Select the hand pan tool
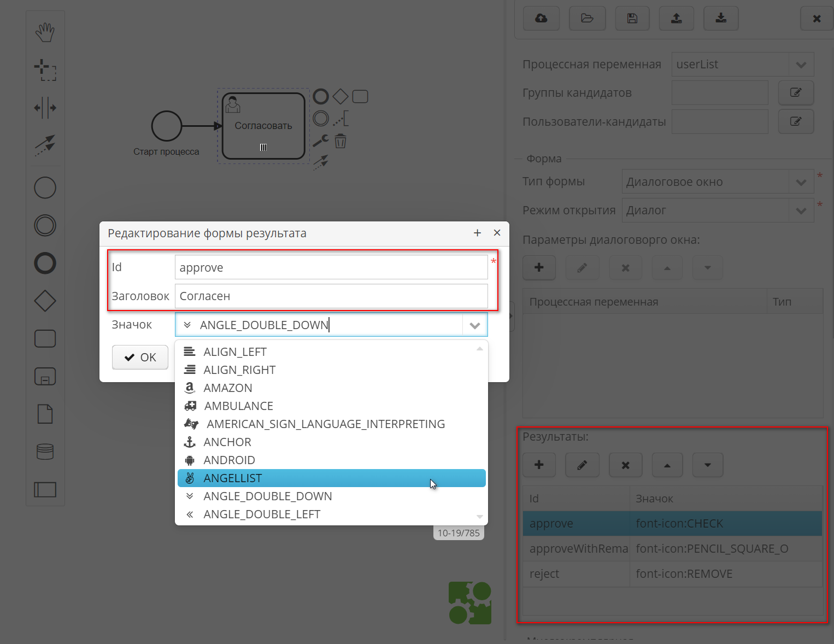This screenshot has width=834, height=644. coord(45,32)
